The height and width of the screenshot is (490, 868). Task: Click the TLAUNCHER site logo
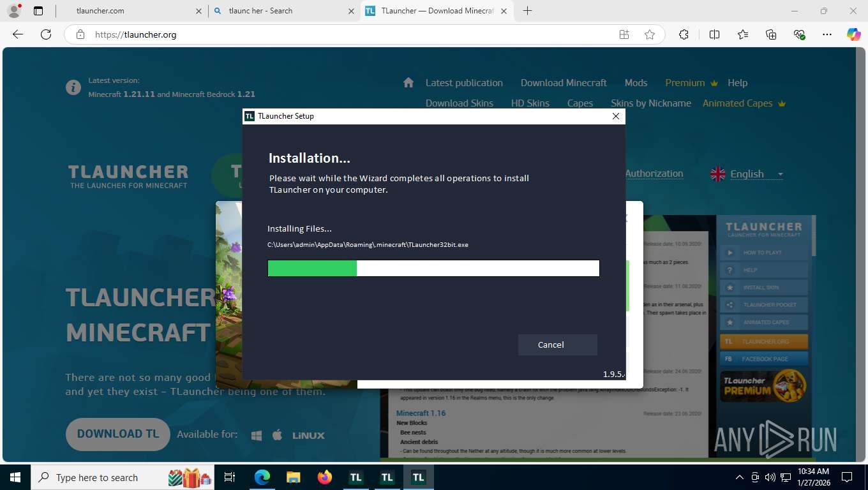(x=128, y=176)
